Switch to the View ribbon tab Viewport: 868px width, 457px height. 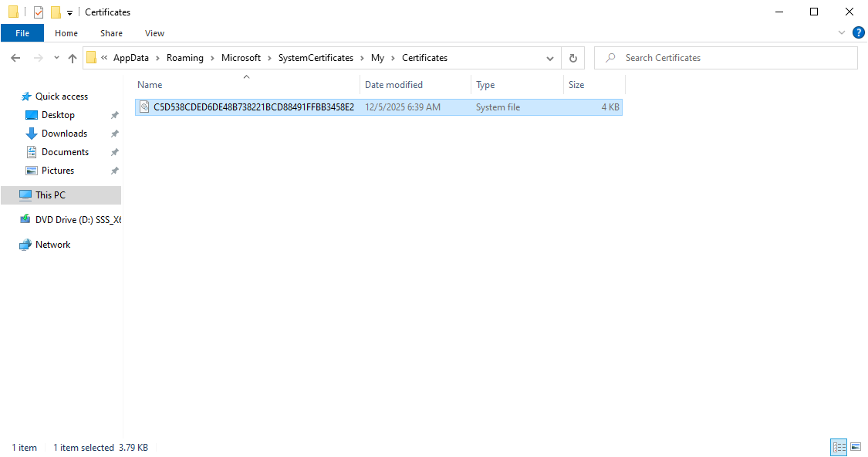[154, 33]
